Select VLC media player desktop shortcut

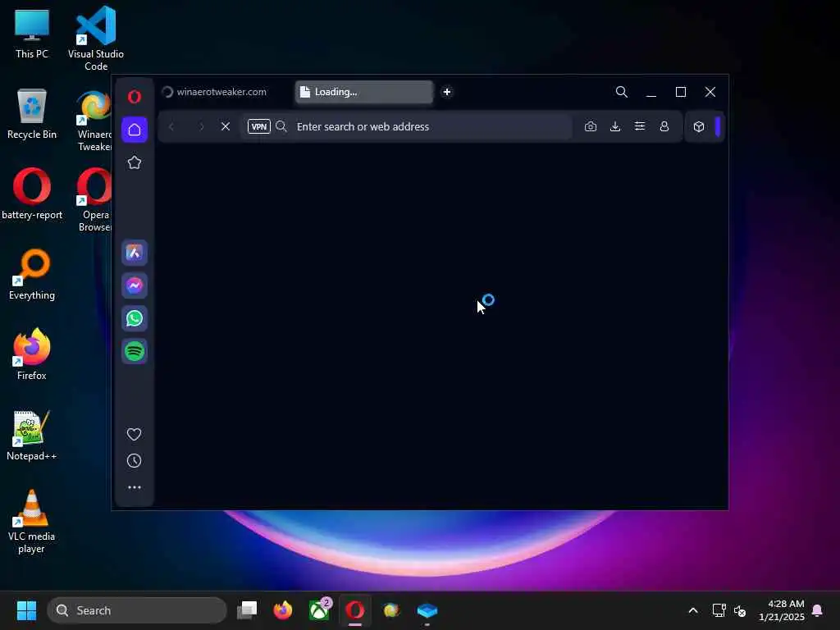(x=32, y=521)
